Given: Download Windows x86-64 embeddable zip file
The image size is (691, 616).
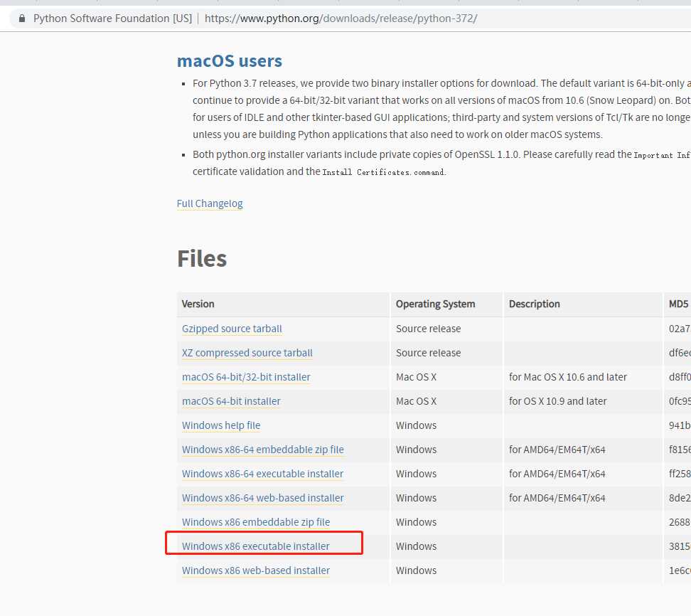Looking at the screenshot, I should (x=263, y=450).
